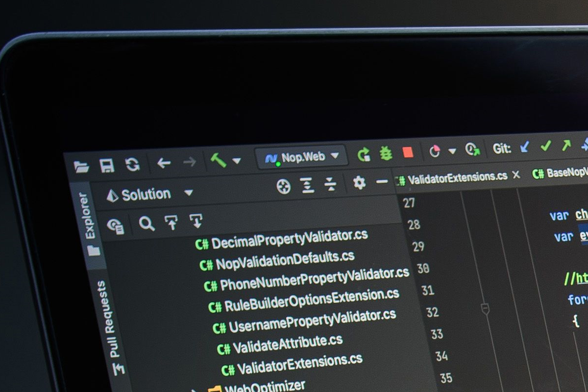Click the green Run icon

tap(364, 155)
